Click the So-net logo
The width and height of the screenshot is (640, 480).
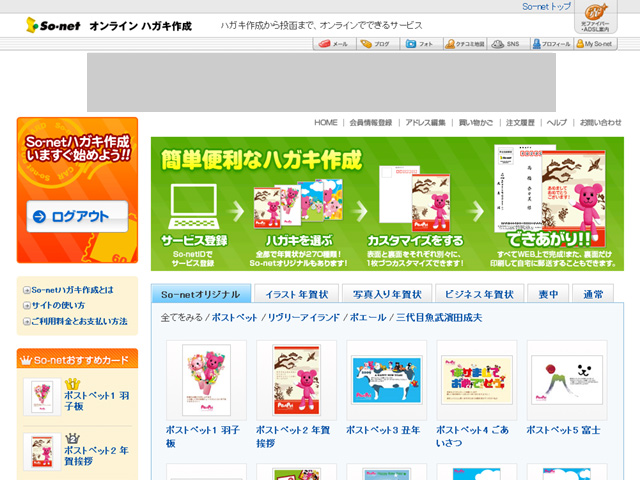pos(53,25)
